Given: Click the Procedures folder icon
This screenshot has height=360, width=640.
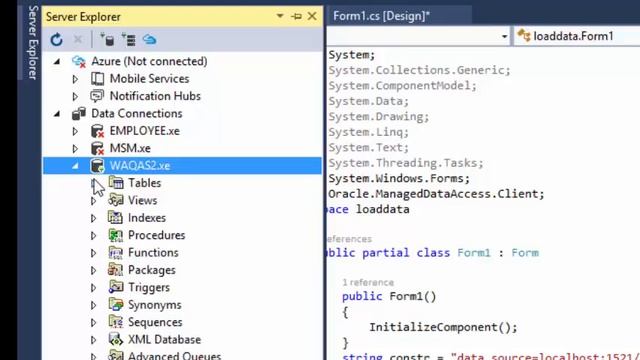Looking at the screenshot, I should 116,235.
